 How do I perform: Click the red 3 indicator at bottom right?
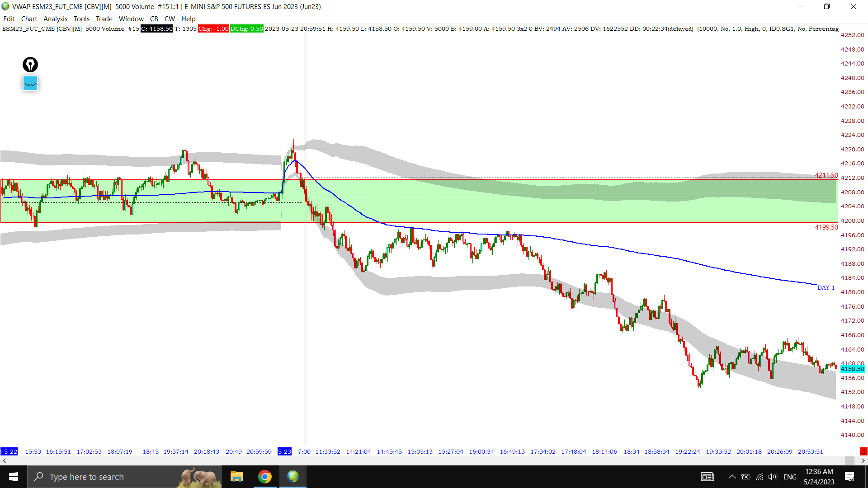[x=863, y=451]
